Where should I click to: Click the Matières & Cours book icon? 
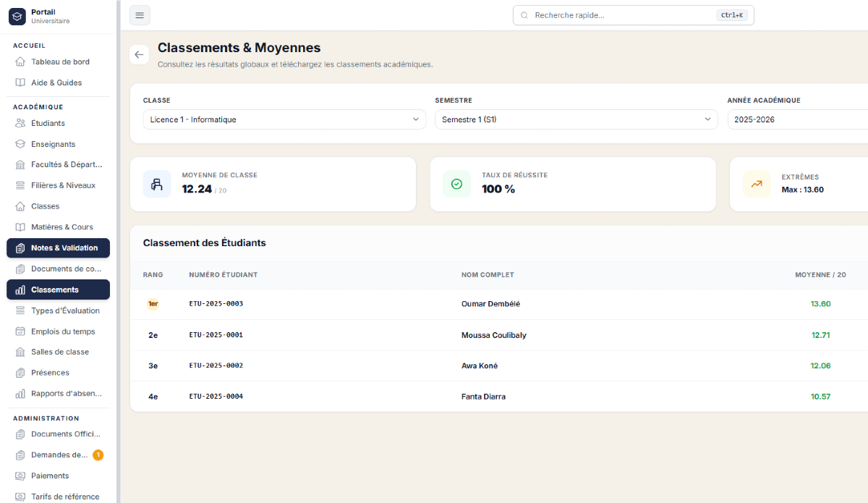[20, 227]
